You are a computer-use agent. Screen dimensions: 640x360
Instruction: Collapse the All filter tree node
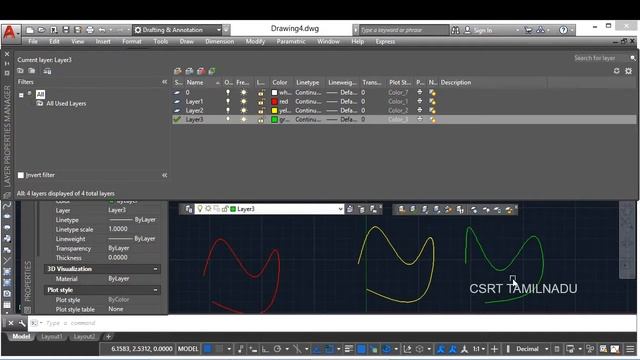[21, 95]
